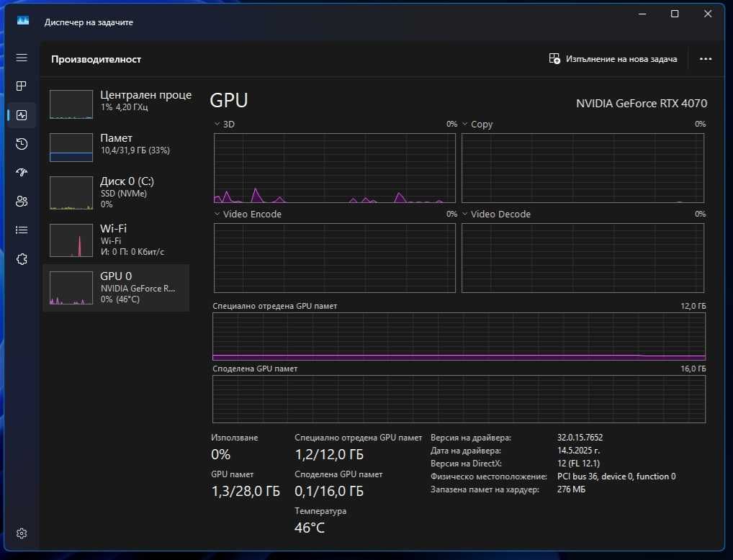
Task: Click the Video Encode graph
Action: pos(335,258)
